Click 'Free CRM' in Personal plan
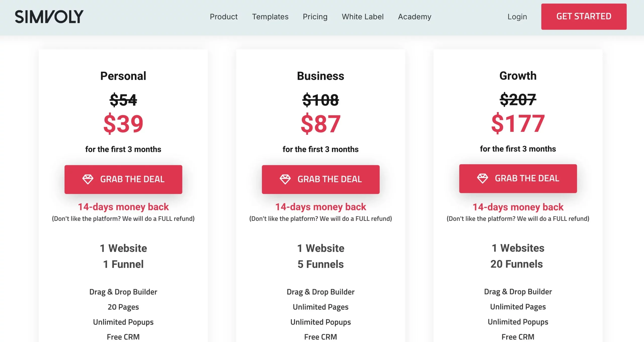644x342 pixels. tap(123, 337)
